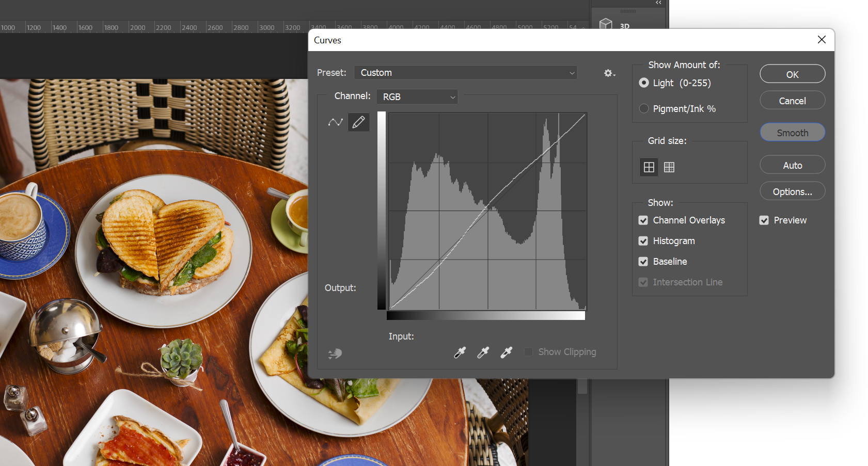
Task: Switch to the simple quarter-tone grid
Action: [649, 167]
